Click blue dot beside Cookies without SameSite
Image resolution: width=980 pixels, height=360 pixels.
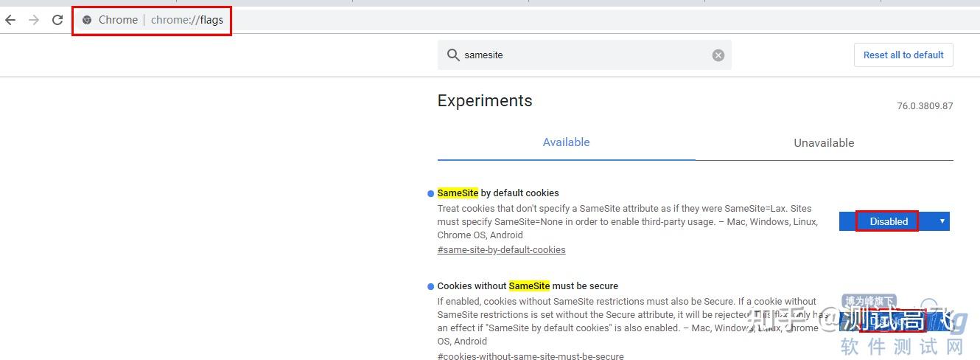[x=430, y=286]
